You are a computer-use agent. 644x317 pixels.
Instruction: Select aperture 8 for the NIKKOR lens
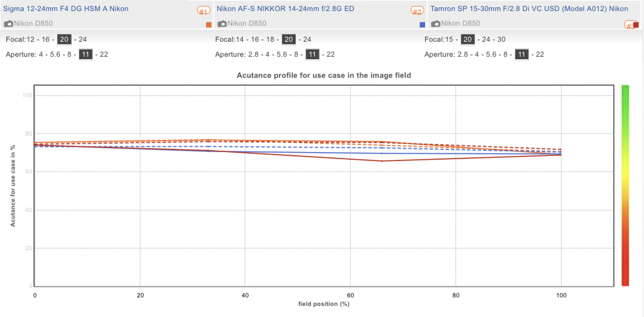click(x=296, y=54)
